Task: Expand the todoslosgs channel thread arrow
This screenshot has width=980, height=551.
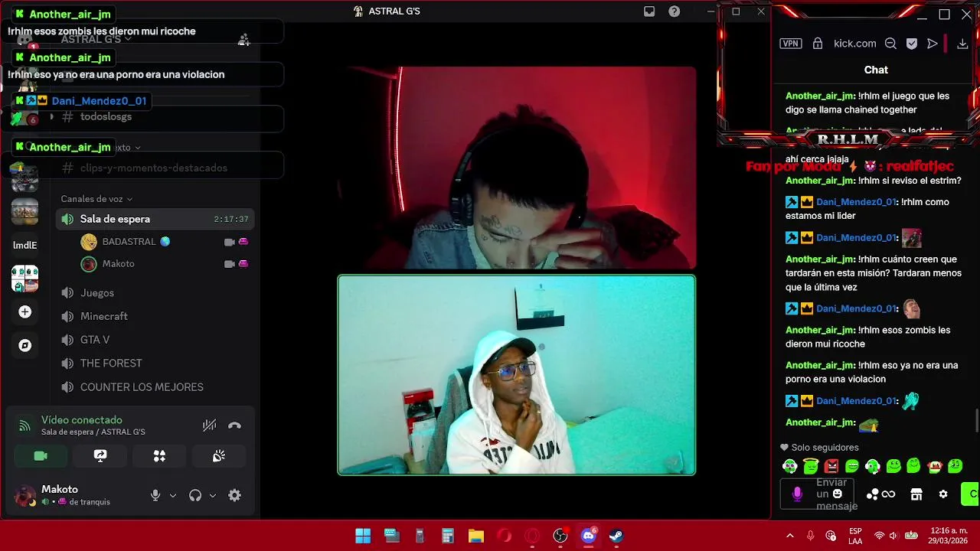Action: click(x=51, y=116)
